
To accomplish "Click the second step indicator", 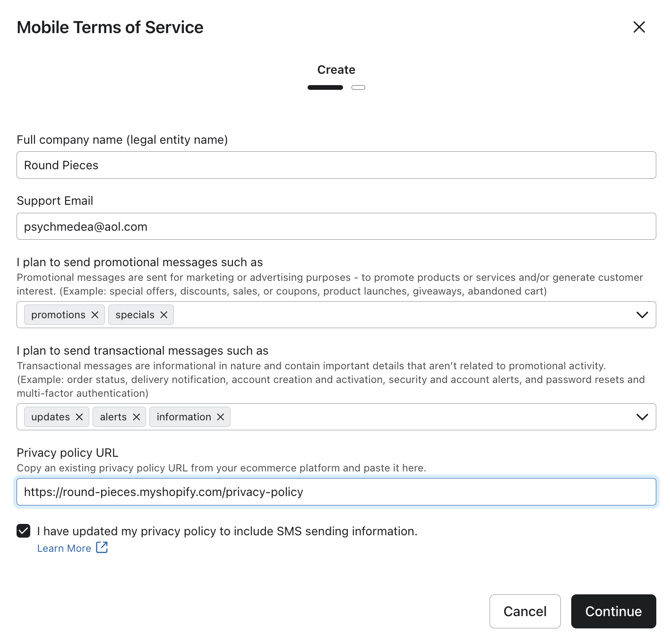I will (x=358, y=87).
